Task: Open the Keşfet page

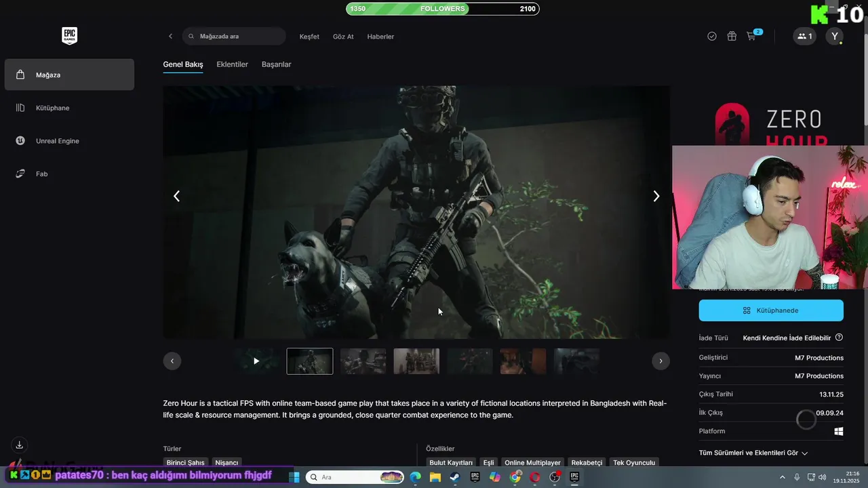Action: coord(309,37)
